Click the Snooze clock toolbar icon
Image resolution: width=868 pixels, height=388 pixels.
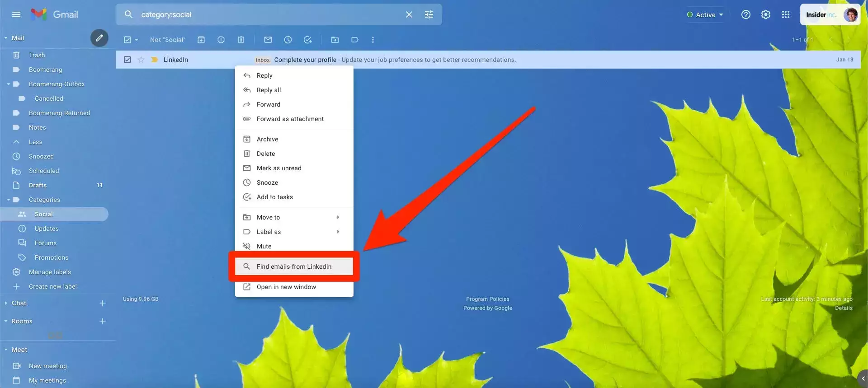click(x=288, y=40)
